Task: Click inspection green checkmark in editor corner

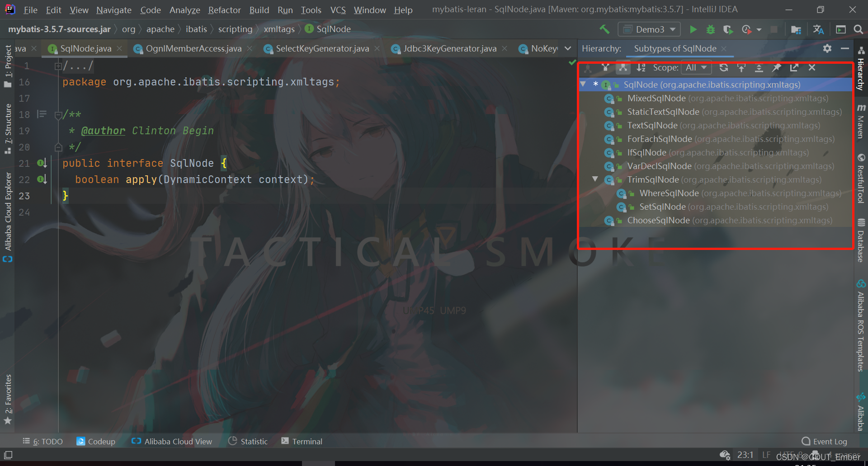Action: [572, 62]
